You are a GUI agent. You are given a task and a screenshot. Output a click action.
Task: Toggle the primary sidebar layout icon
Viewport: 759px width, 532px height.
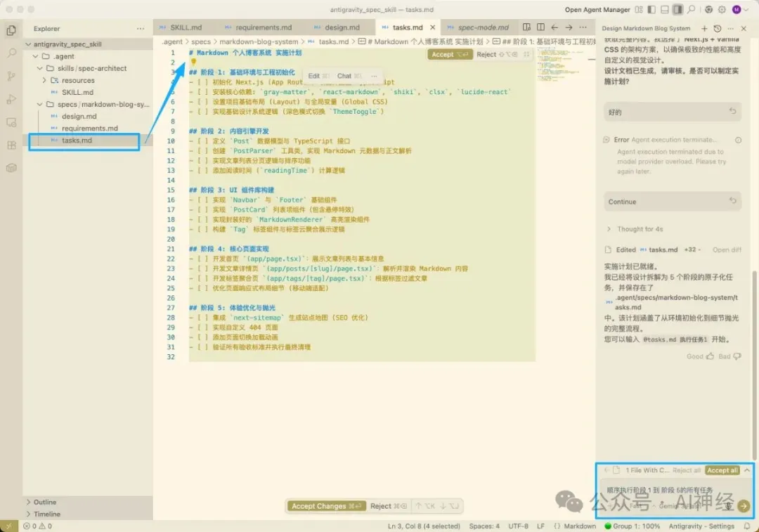tap(652, 10)
